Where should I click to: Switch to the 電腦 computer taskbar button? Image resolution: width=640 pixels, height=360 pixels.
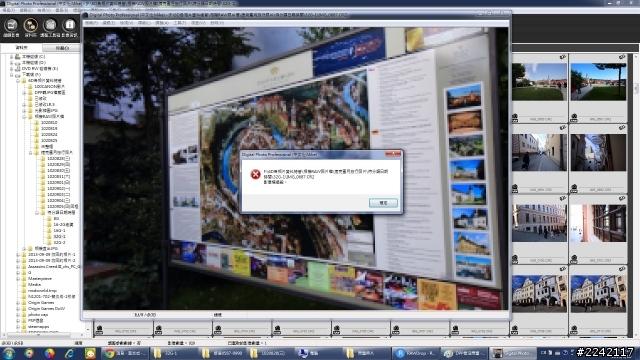[318, 353]
